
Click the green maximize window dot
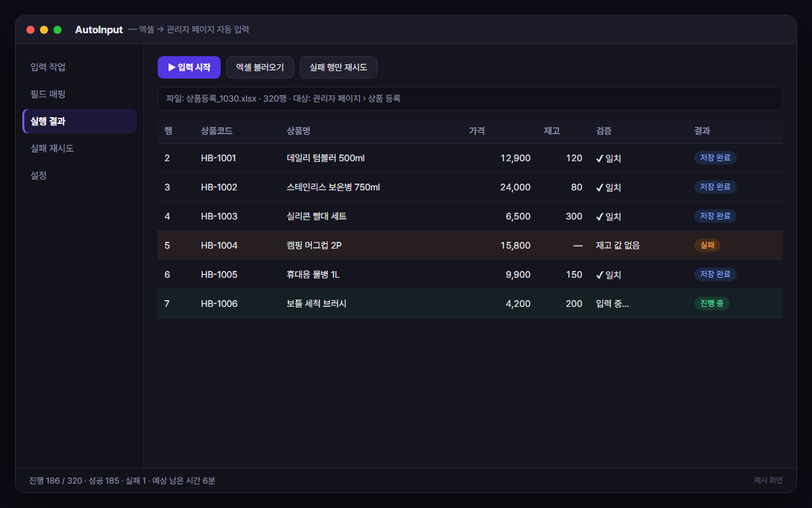tap(58, 30)
